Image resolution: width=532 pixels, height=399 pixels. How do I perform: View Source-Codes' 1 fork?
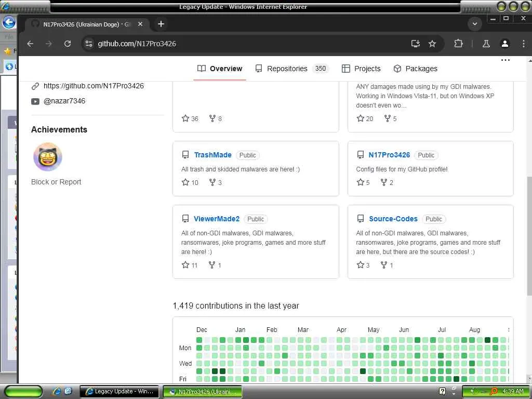(x=387, y=265)
